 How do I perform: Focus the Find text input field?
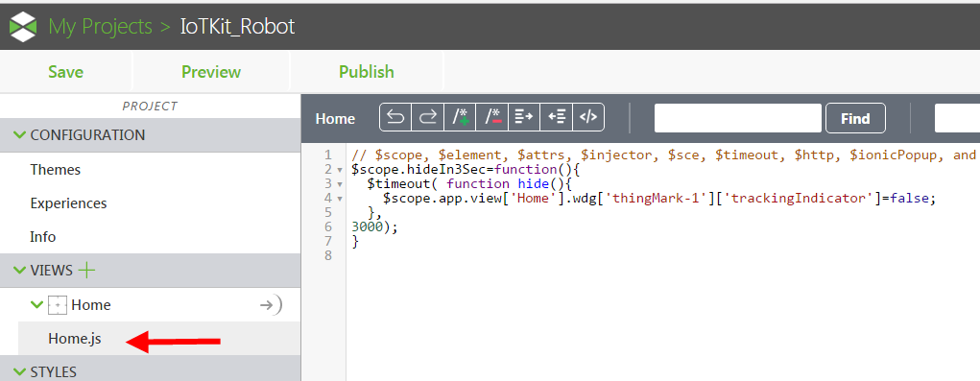point(737,118)
